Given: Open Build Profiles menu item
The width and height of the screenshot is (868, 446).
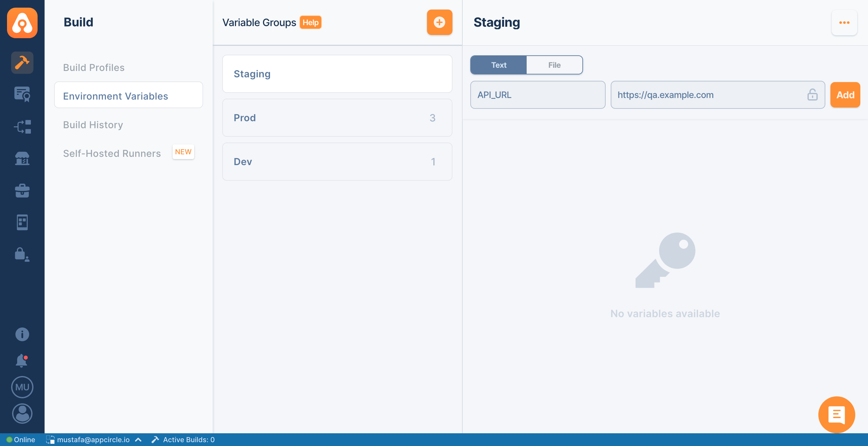Looking at the screenshot, I should 94,67.
